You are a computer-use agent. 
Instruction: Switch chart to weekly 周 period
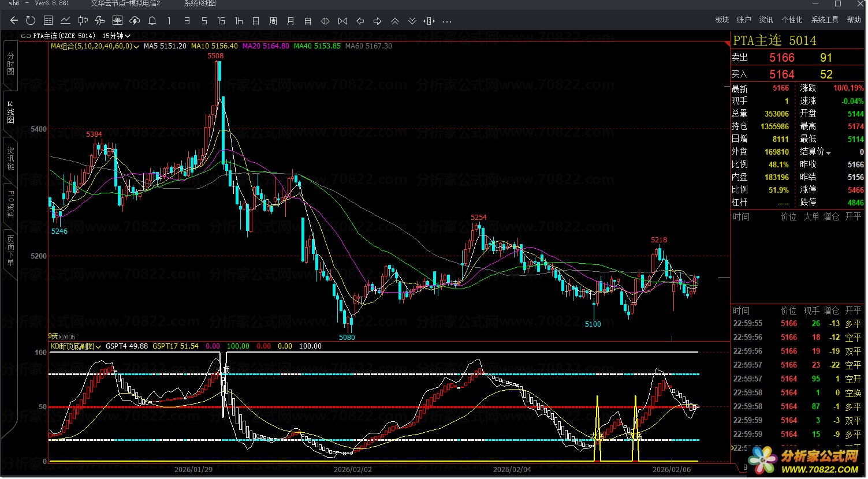pyautogui.click(x=273, y=21)
